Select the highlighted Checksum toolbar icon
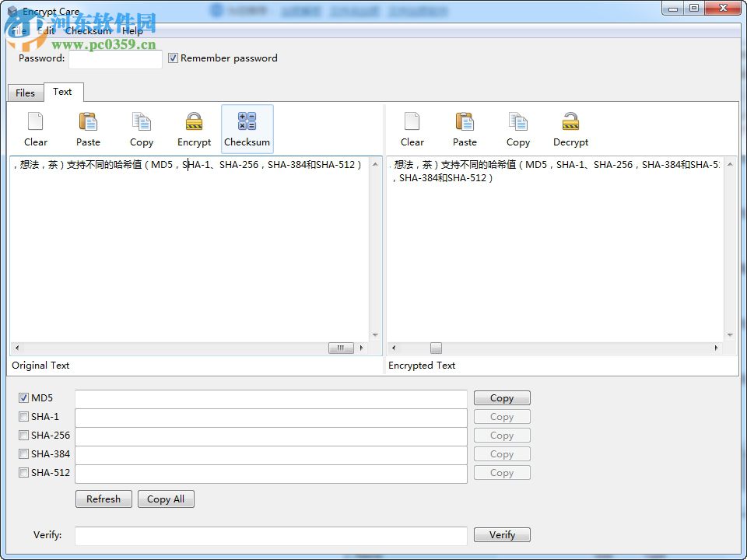Viewport: 747px width, 560px height. pos(247,128)
